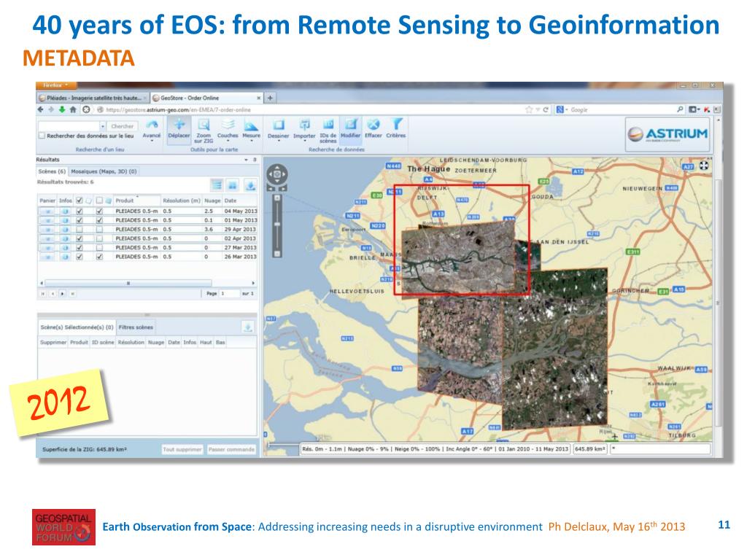Toggle header select-all footprints checkbox
747x560 pixels.
[80, 201]
